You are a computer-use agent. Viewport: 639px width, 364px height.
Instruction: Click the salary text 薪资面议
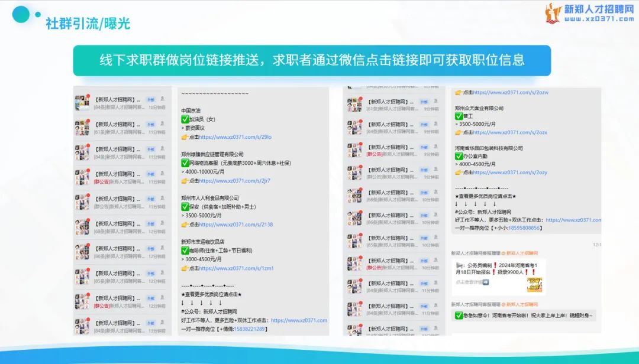click(x=195, y=128)
